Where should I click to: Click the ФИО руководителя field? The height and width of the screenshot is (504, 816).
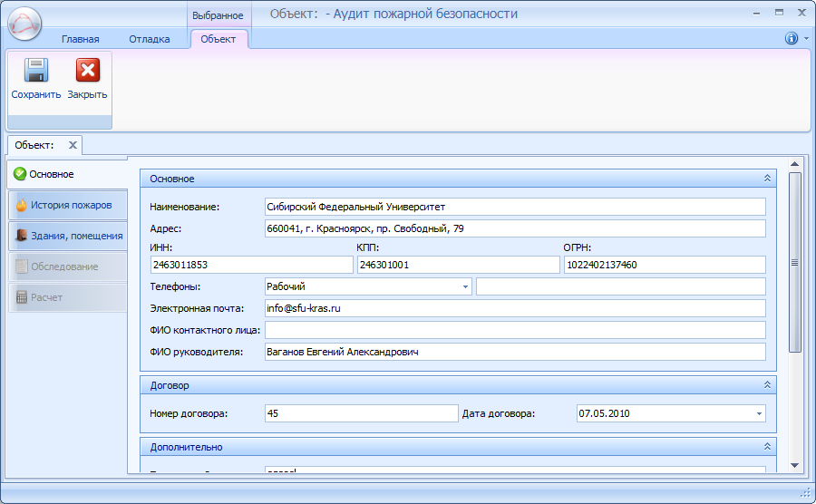(515, 352)
